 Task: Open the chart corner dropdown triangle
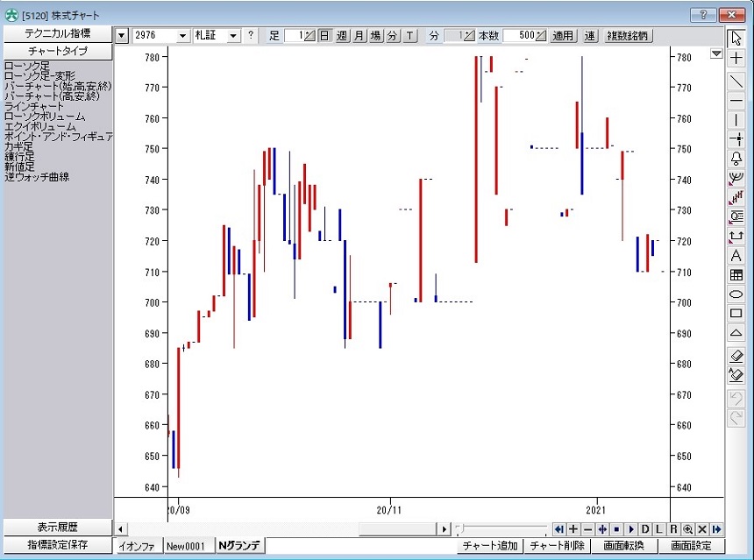click(x=716, y=53)
